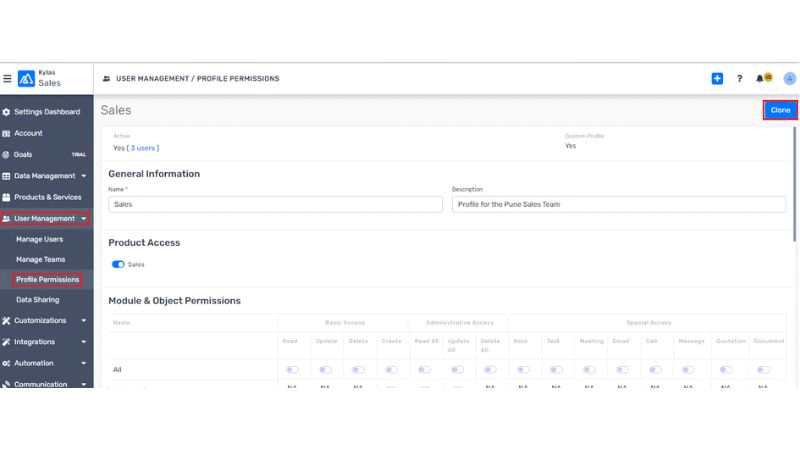Open Manage Users in sidebar
Viewport: 800px width, 450px height.
coord(40,239)
